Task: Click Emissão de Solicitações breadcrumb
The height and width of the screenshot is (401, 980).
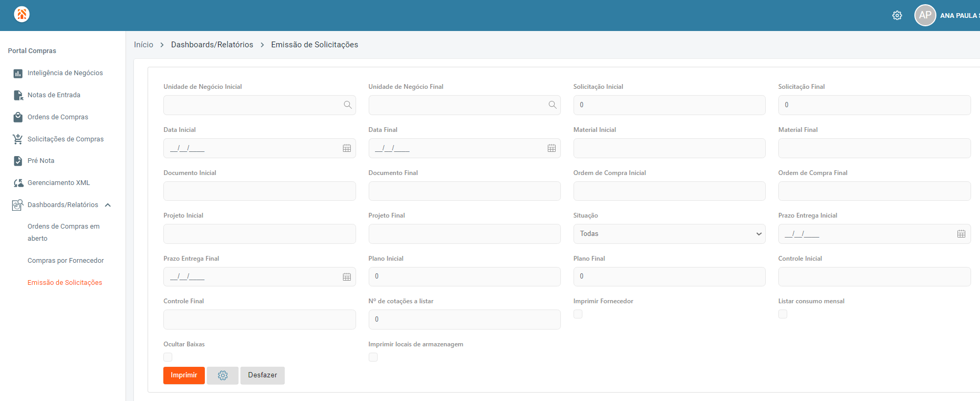Action: pyautogui.click(x=315, y=45)
